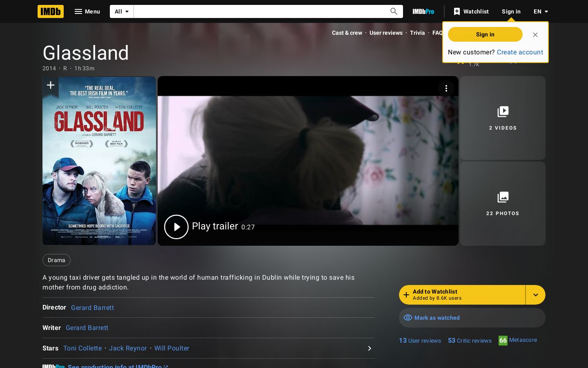Open the FAQ tab link

(437, 33)
